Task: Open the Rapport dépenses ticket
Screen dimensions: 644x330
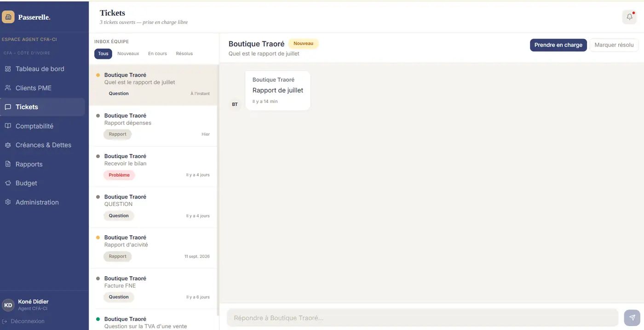Action: tap(153, 126)
